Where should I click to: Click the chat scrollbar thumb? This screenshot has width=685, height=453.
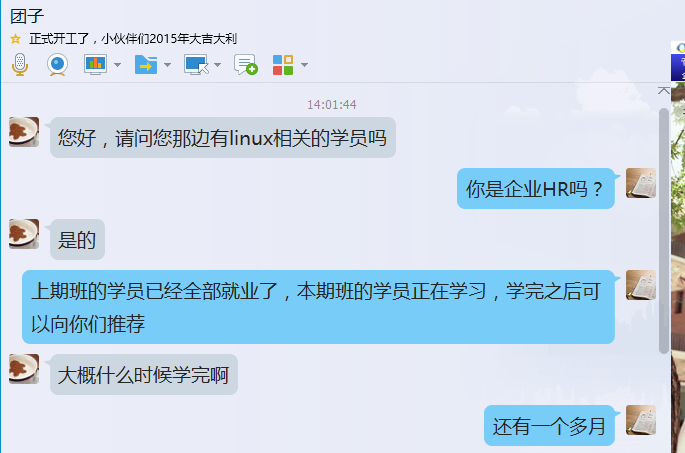[x=664, y=231]
